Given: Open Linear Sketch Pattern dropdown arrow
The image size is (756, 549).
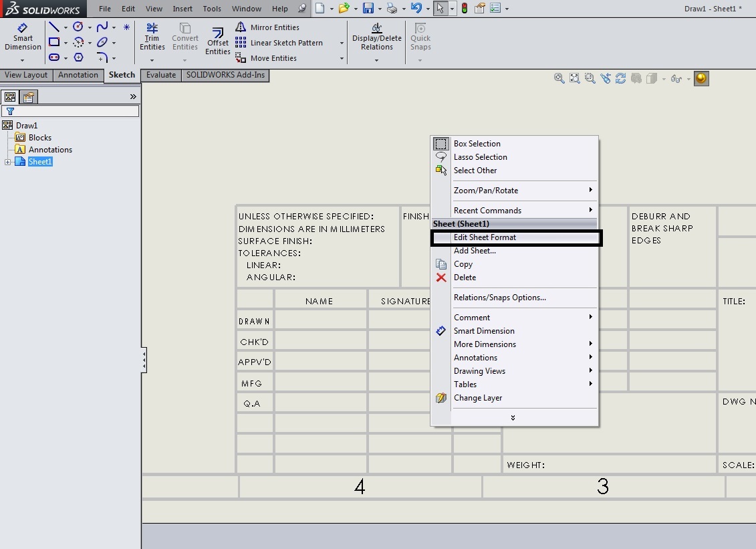Looking at the screenshot, I should (x=342, y=43).
